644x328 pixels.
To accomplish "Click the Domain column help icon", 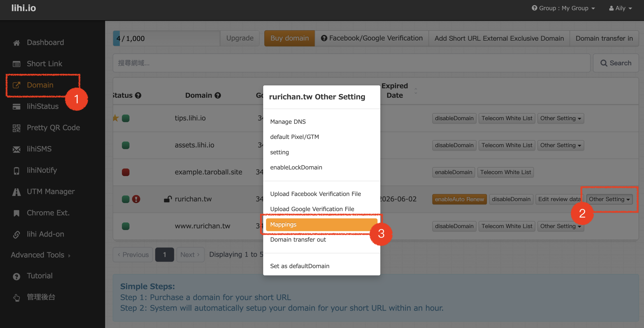I will (x=218, y=95).
